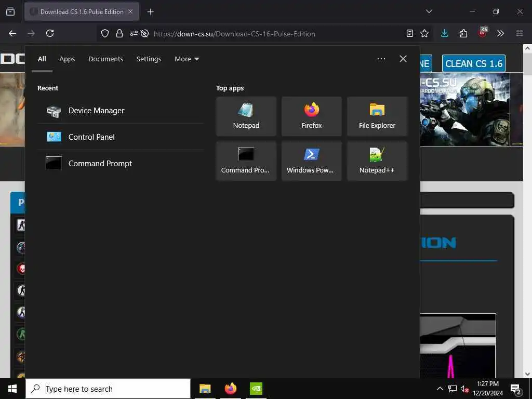Open the Firefox site permissions icon
This screenshot has width=532, height=399.
[134, 33]
